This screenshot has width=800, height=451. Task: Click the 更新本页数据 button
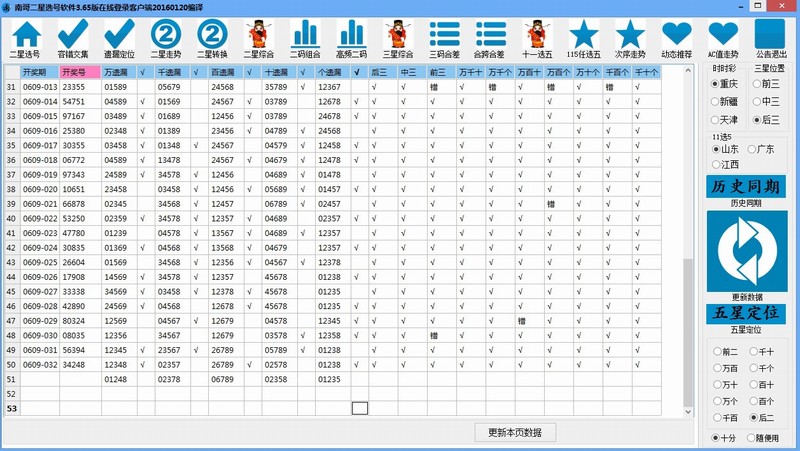(x=514, y=432)
